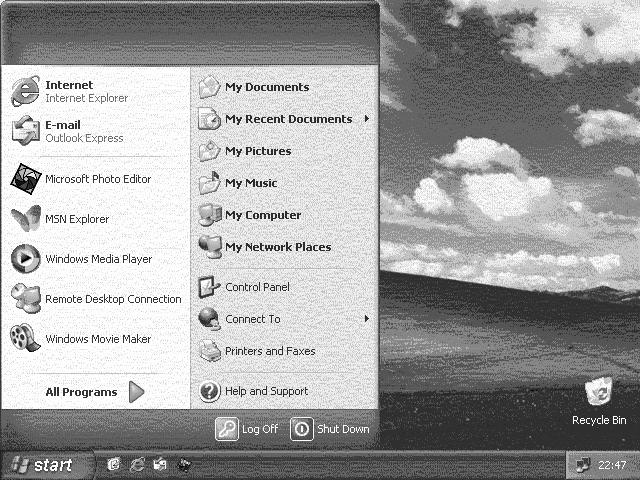640x480 pixels.
Task: Click the Control Panel icon
Action: click(209, 287)
